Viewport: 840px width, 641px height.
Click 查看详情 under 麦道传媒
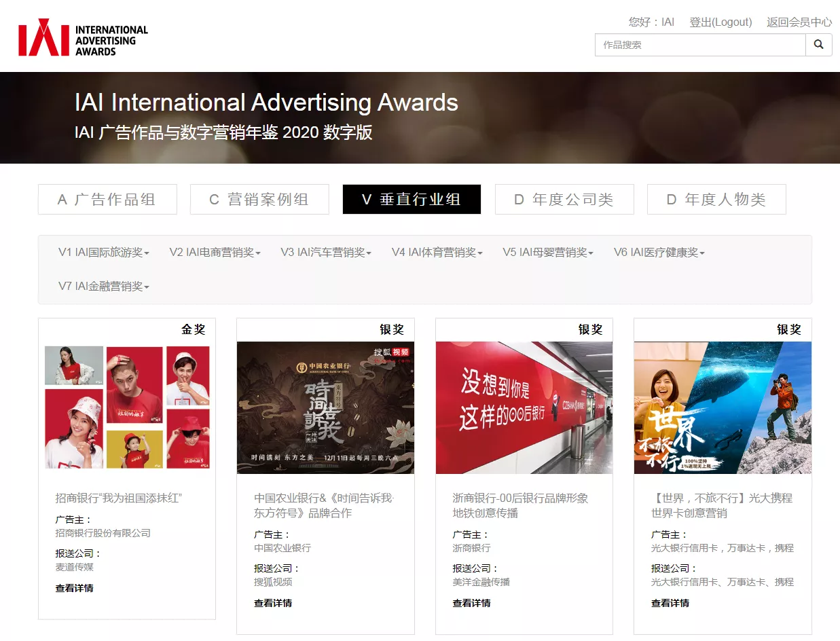tap(75, 588)
